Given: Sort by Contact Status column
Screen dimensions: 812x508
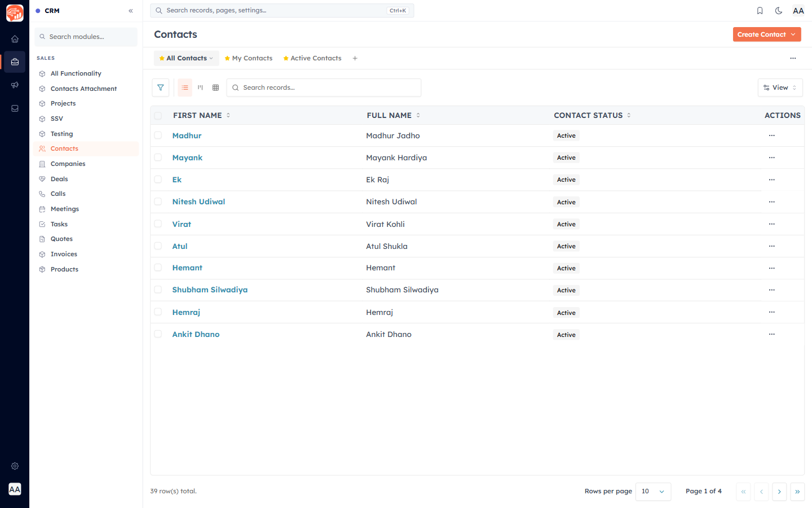Looking at the screenshot, I should [x=592, y=115].
